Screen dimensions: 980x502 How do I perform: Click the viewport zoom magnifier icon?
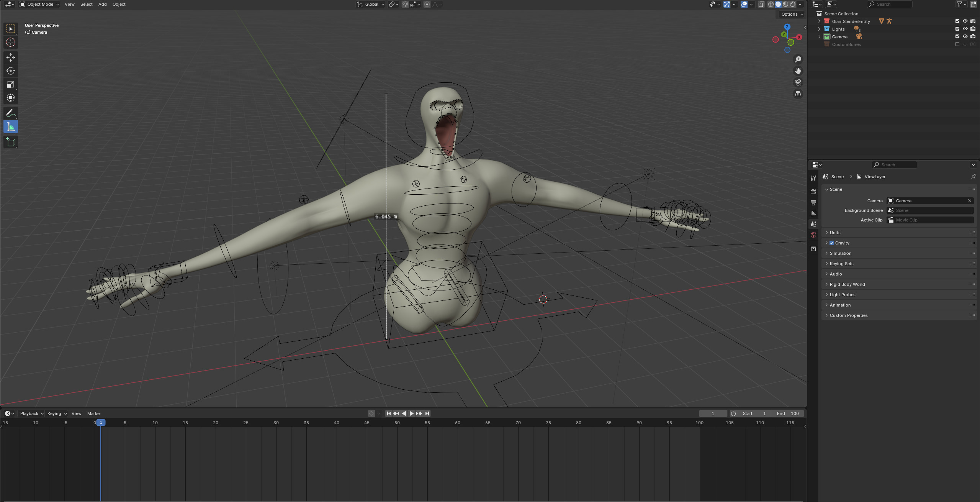tap(798, 59)
